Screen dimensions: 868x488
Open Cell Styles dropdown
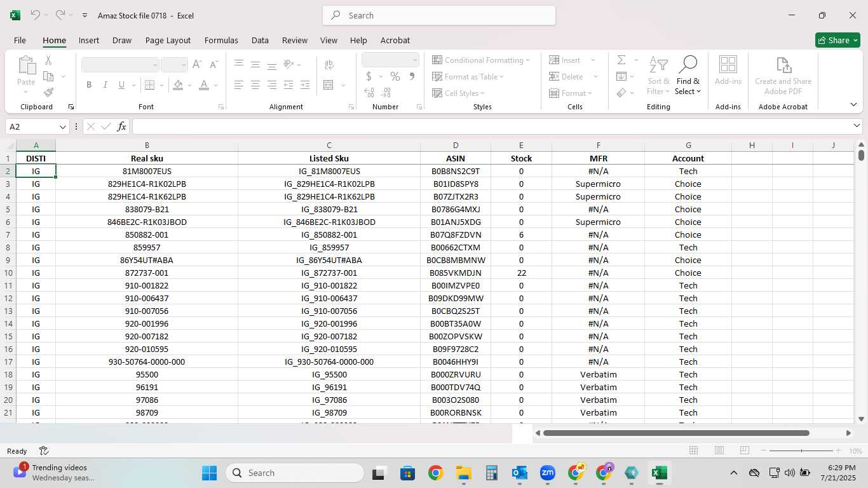click(x=460, y=93)
